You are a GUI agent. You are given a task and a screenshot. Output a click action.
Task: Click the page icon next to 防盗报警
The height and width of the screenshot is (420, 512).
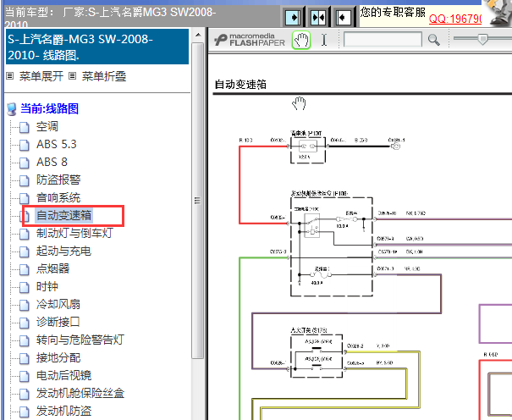tap(25, 180)
